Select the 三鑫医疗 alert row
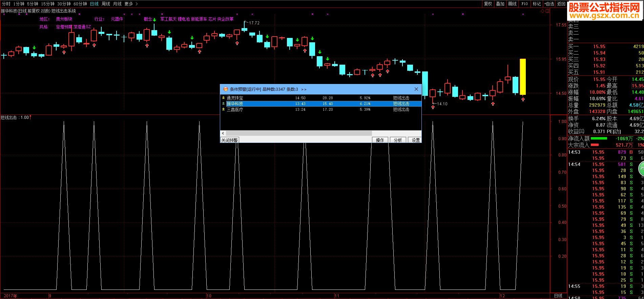644x299 pixels. (321, 109)
